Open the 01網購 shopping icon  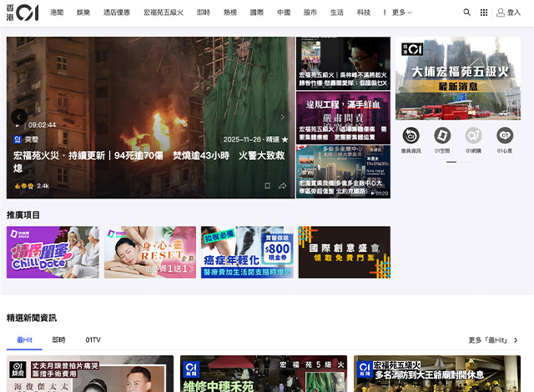(x=473, y=135)
